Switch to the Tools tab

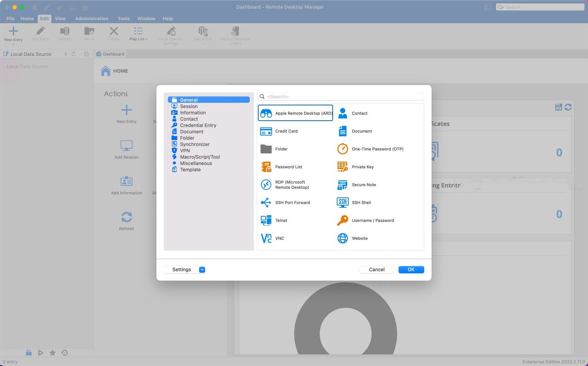click(124, 18)
